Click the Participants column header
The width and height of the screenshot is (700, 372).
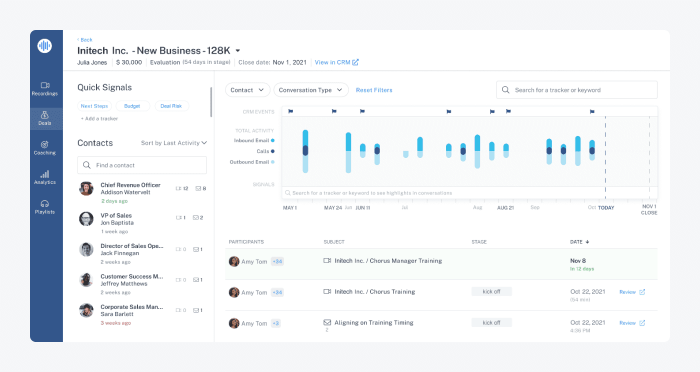point(246,242)
